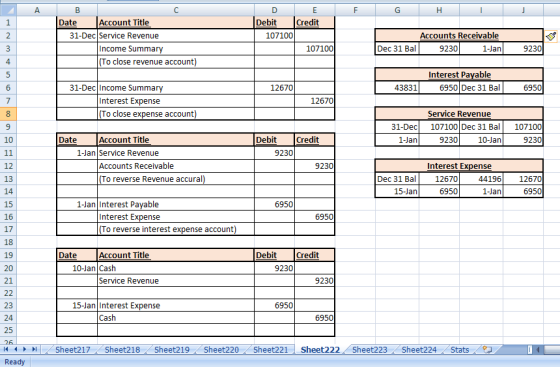The image size is (560, 367).
Task: Click '(To reverse interest expense account)' cell
Action: 176,229
